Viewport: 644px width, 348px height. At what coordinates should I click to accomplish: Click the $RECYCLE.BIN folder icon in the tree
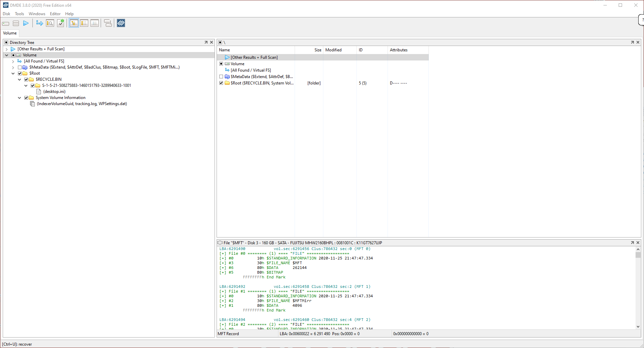pos(31,79)
